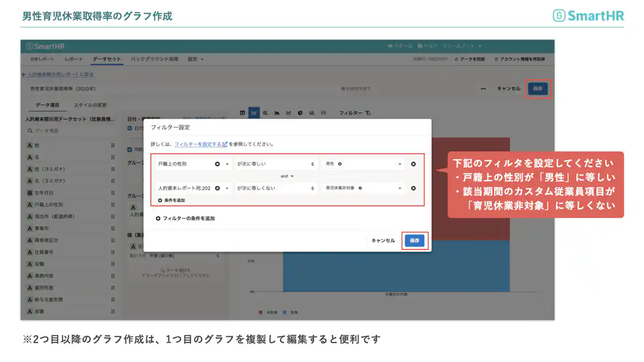Select the pie chart icon

[x=300, y=113]
